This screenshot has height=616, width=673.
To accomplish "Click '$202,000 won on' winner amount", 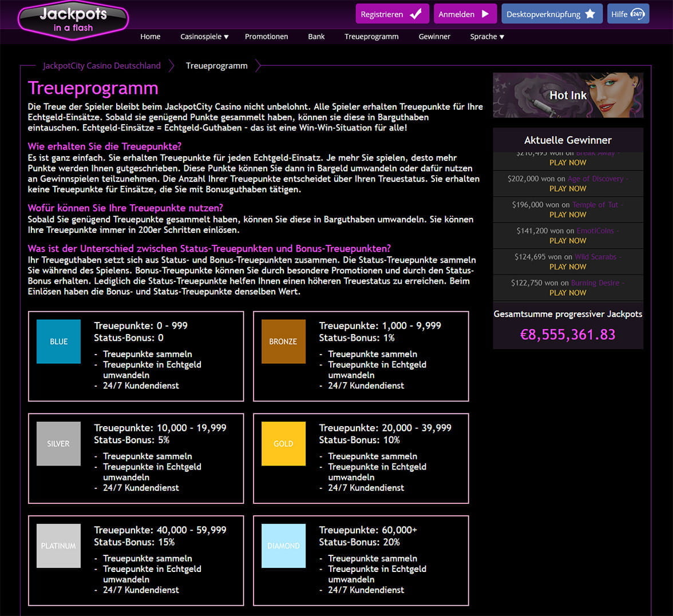I will [x=536, y=178].
